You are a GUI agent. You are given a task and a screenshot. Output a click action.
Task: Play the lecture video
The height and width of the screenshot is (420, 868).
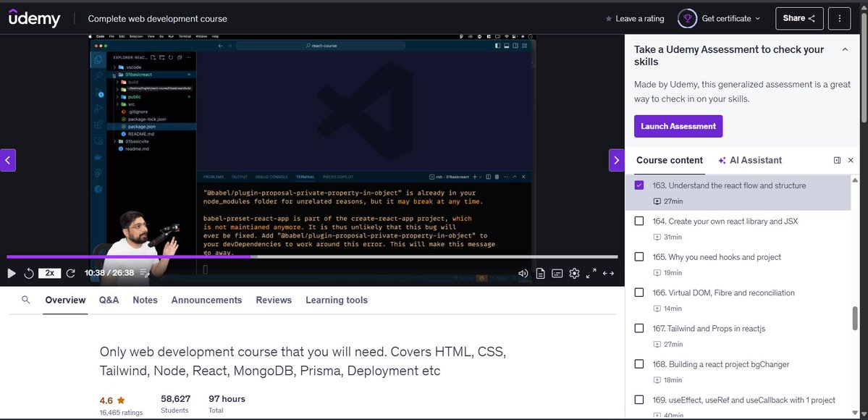click(11, 273)
